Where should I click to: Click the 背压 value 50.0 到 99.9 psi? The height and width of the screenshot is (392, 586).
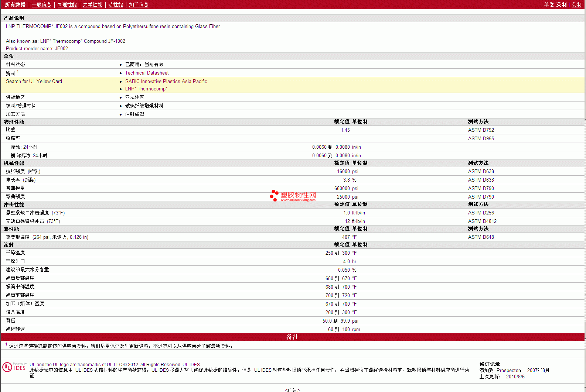click(x=340, y=321)
